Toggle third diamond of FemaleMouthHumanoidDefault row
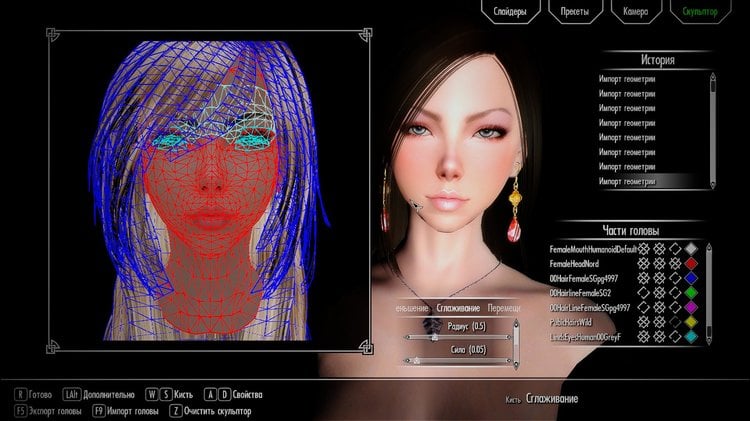 pyautogui.click(x=675, y=249)
